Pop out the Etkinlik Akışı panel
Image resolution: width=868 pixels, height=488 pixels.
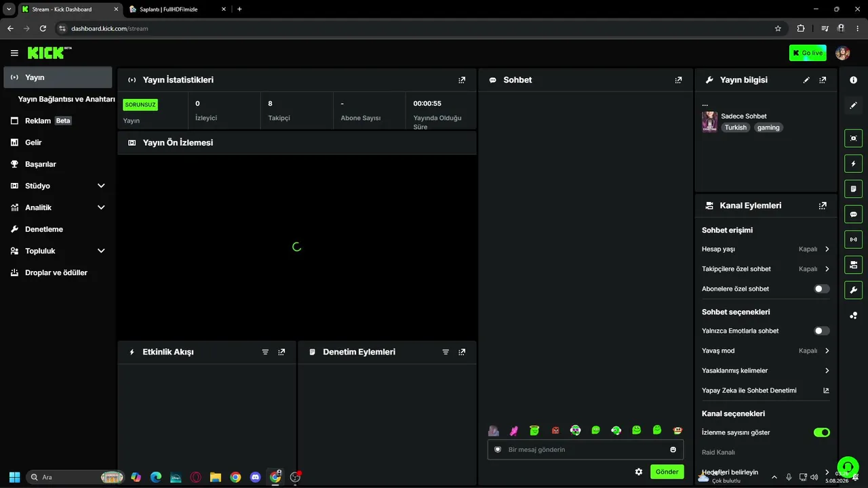click(281, 352)
